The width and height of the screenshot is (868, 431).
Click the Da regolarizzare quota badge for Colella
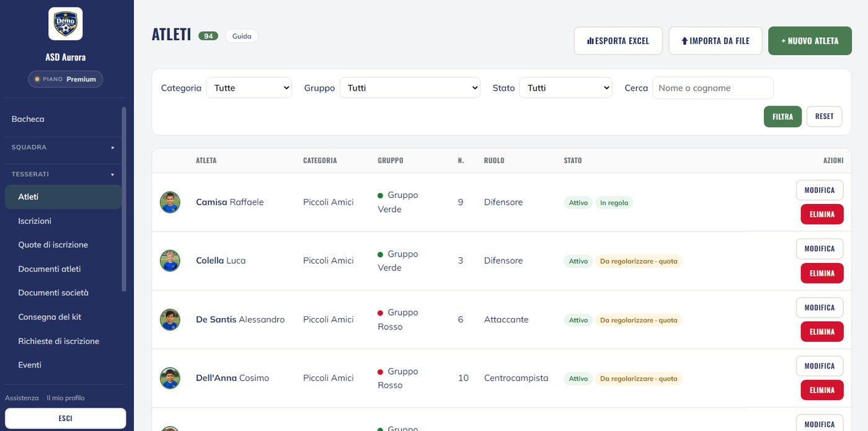point(639,262)
